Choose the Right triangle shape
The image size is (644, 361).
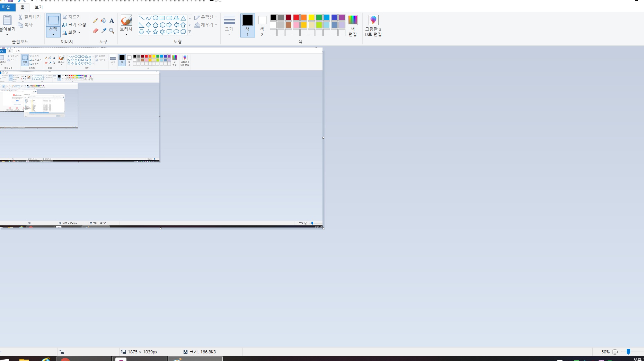141,25
